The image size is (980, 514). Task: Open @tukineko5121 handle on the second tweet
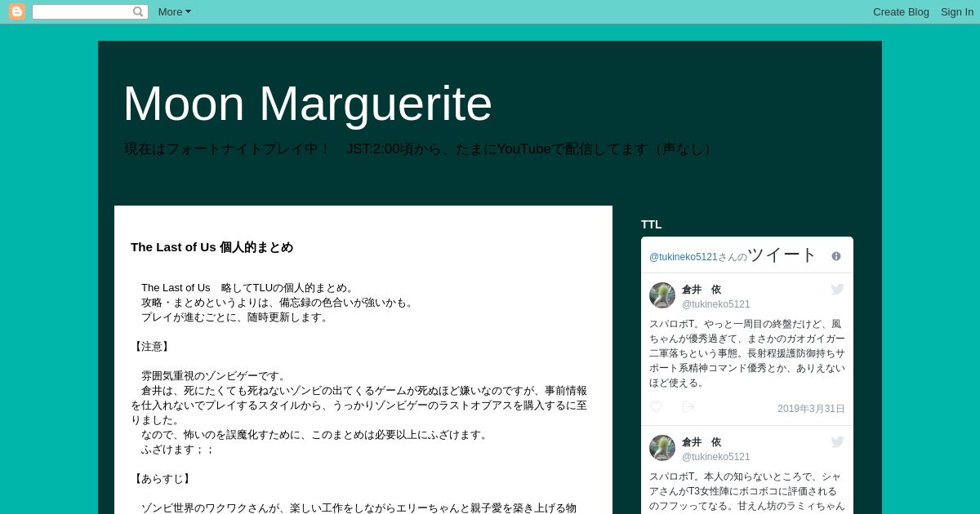click(715, 457)
